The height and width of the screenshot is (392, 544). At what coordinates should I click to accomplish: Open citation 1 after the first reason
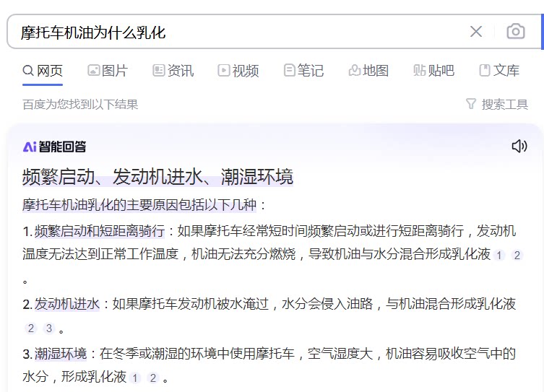tap(498, 256)
